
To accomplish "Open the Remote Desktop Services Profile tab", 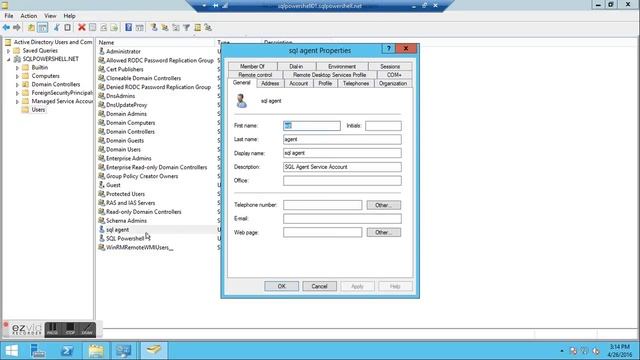I will 329,75.
